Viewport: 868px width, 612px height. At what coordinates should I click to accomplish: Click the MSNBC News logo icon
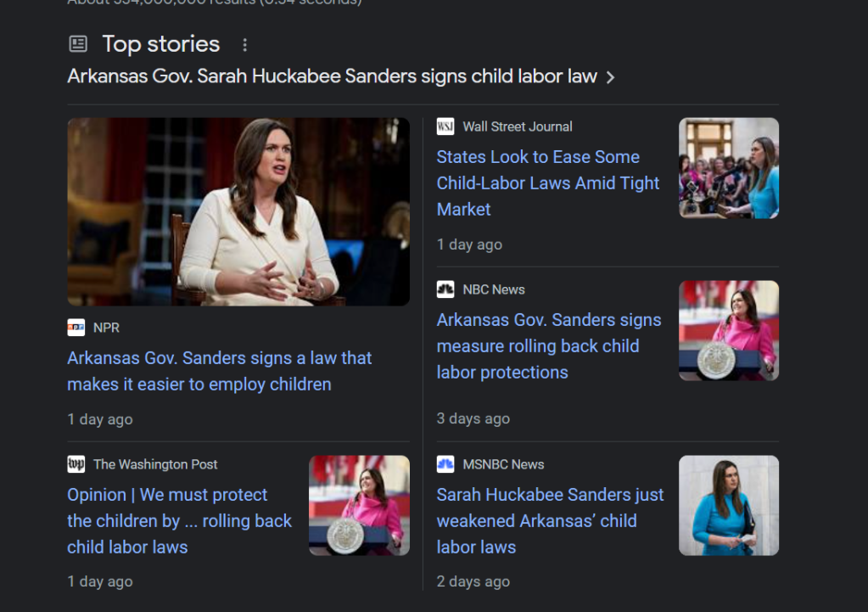445,464
